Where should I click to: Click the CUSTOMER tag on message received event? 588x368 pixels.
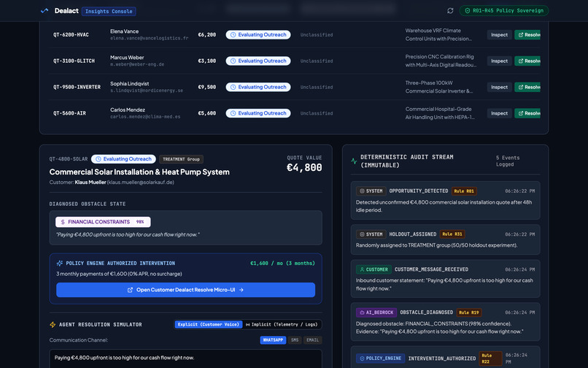[374, 269]
